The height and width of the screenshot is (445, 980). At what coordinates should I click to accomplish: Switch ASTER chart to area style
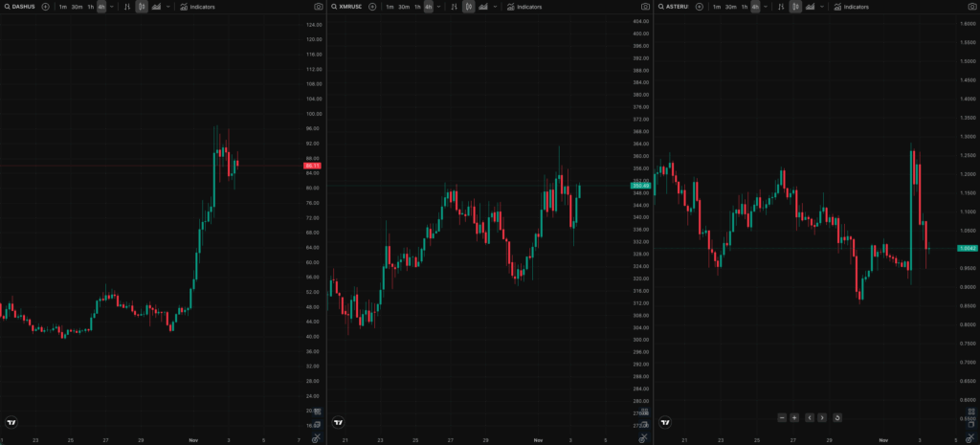point(810,7)
